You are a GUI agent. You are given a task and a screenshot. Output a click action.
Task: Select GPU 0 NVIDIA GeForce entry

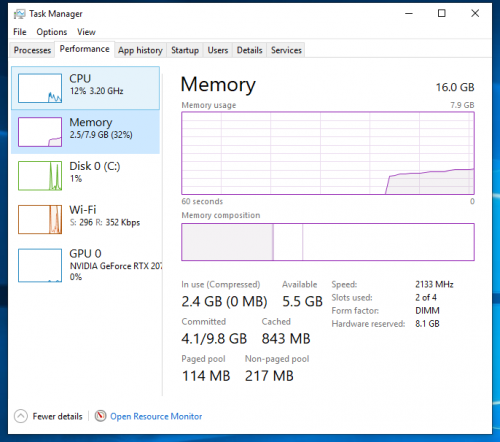pyautogui.click(x=85, y=265)
